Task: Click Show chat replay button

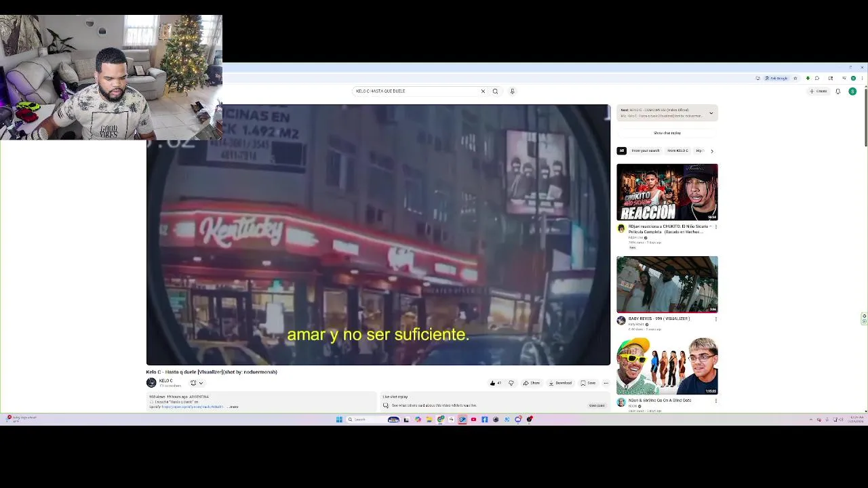Action: (x=667, y=133)
